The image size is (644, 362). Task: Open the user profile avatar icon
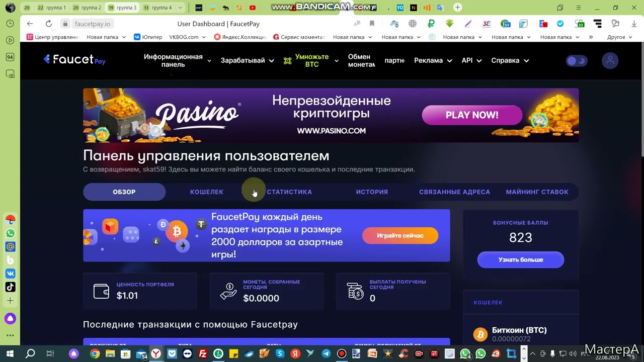(x=610, y=61)
